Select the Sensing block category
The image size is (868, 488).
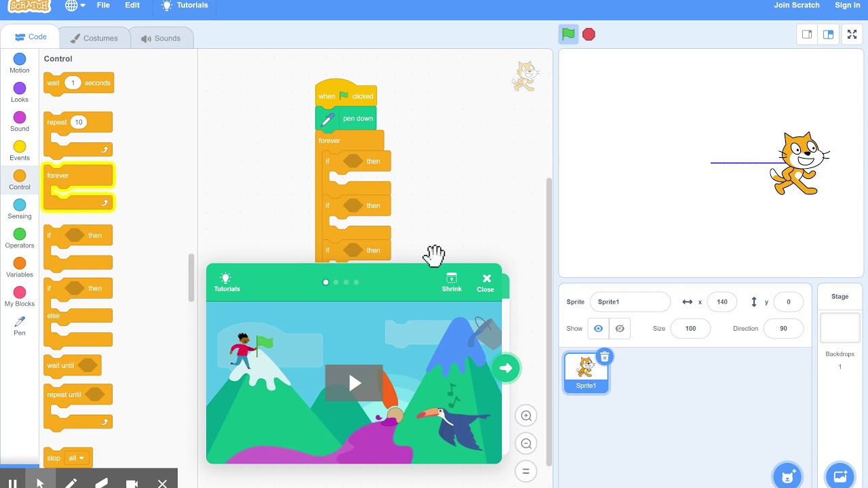tap(20, 209)
